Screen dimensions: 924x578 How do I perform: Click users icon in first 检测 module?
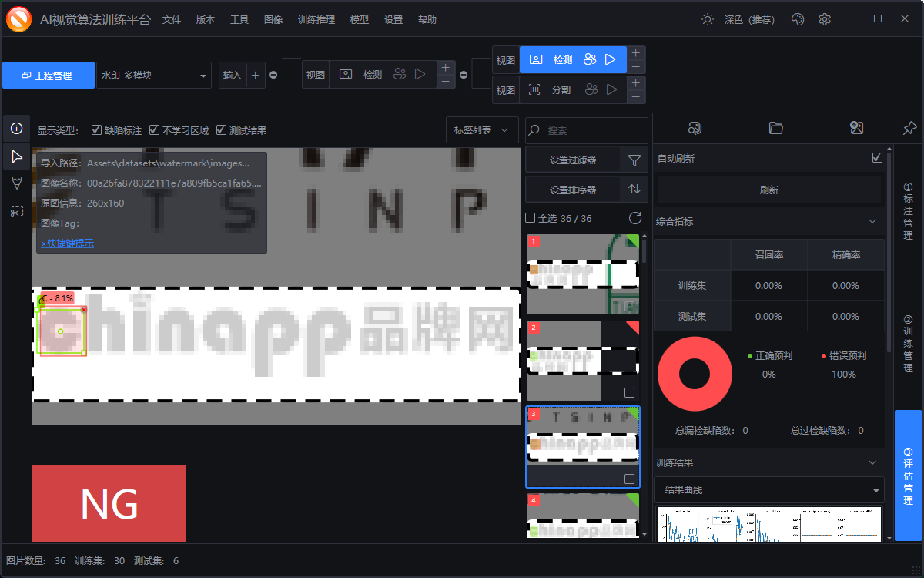click(x=399, y=75)
